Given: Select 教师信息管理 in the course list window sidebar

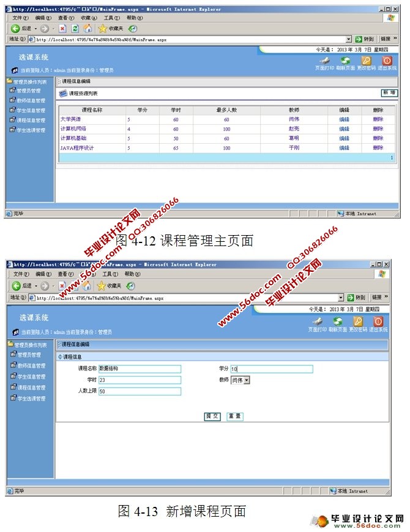Looking at the screenshot, I should point(31,100).
